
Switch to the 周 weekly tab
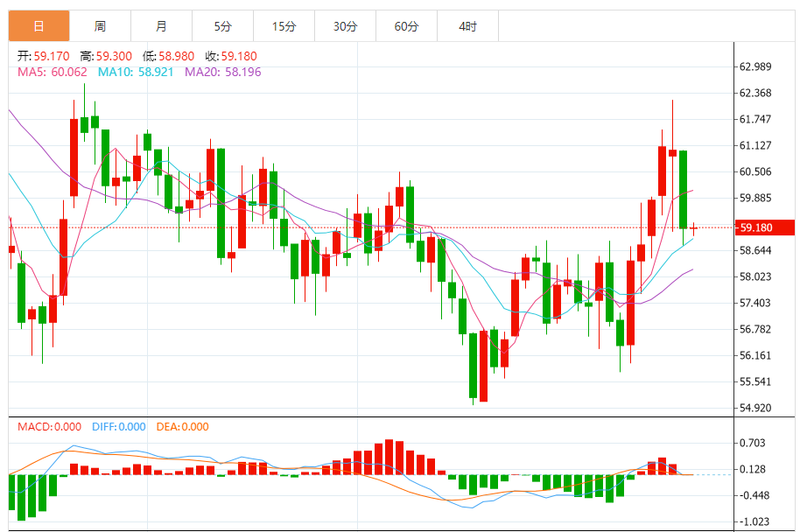pyautogui.click(x=100, y=26)
